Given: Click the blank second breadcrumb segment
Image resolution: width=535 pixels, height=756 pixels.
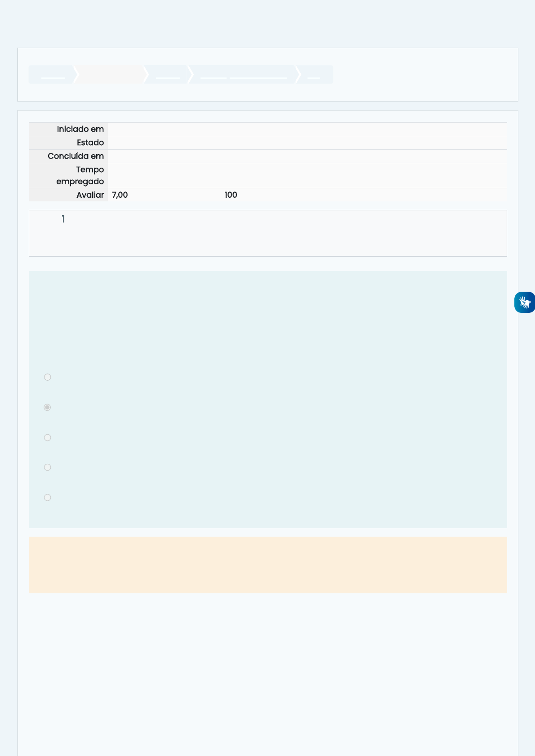Looking at the screenshot, I should pos(110,75).
